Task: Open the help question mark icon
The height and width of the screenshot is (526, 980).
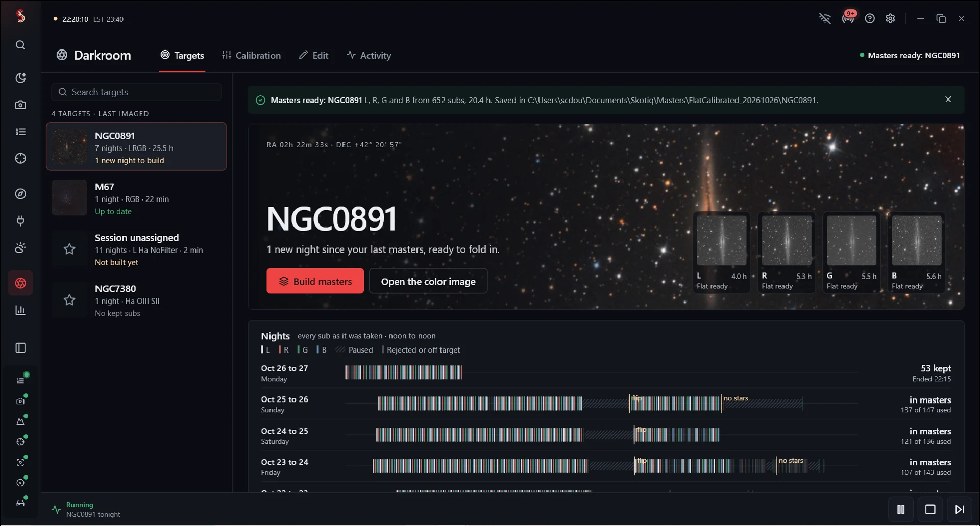Action: click(870, 19)
